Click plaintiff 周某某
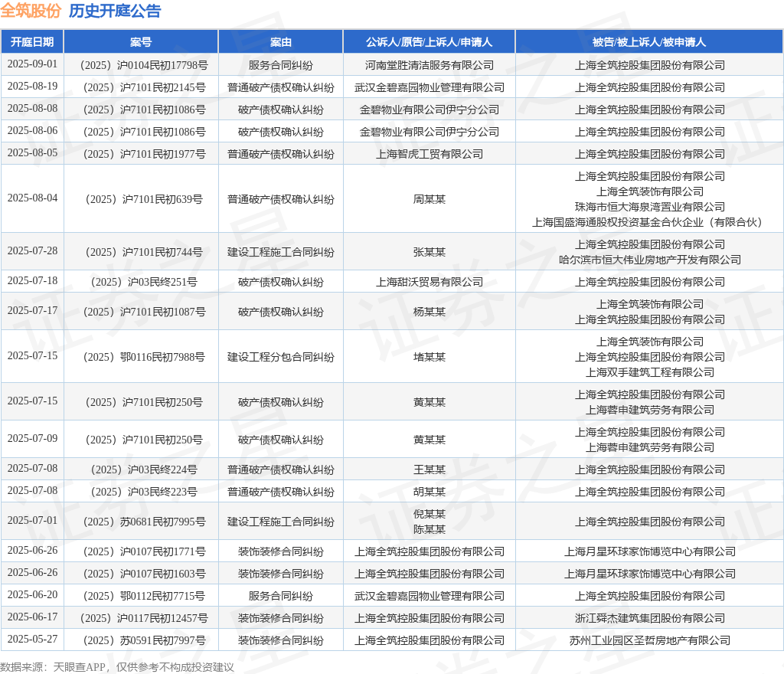Screen dimensions: 784x674 (429, 199)
